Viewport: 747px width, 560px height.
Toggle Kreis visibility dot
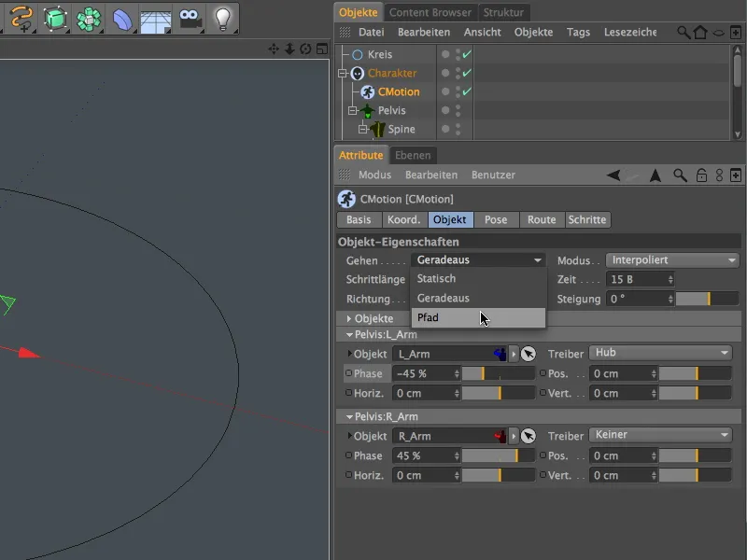click(445, 54)
